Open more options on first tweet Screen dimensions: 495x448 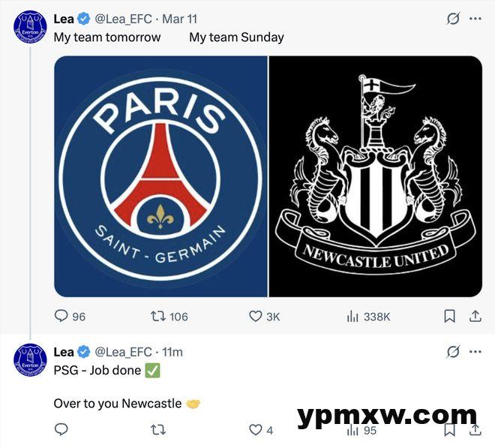pos(475,19)
